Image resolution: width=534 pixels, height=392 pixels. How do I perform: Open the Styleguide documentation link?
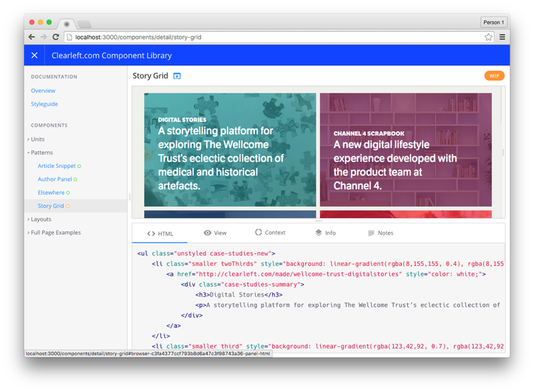click(x=44, y=104)
